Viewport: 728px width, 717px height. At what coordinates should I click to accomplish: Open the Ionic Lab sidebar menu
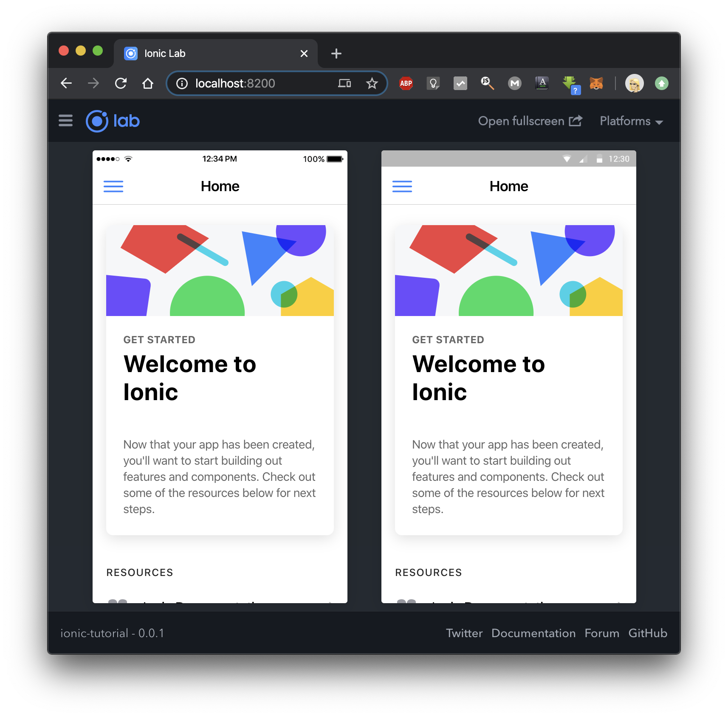click(x=66, y=121)
